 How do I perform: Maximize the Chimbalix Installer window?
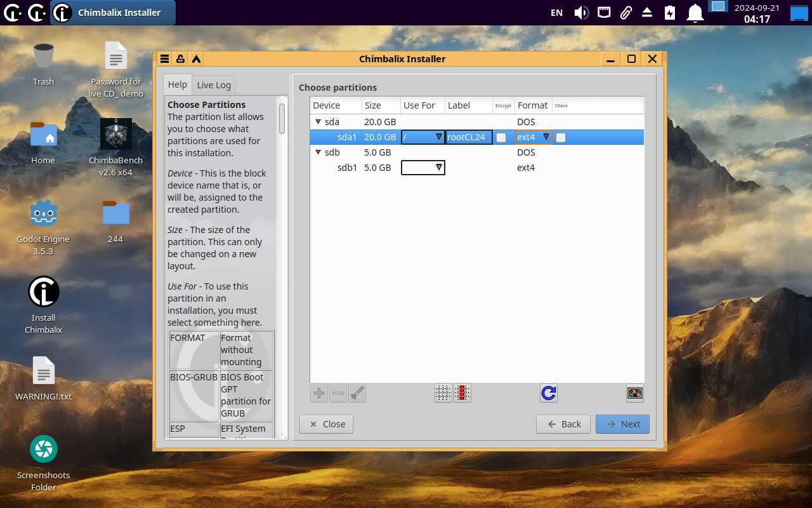[x=631, y=59]
